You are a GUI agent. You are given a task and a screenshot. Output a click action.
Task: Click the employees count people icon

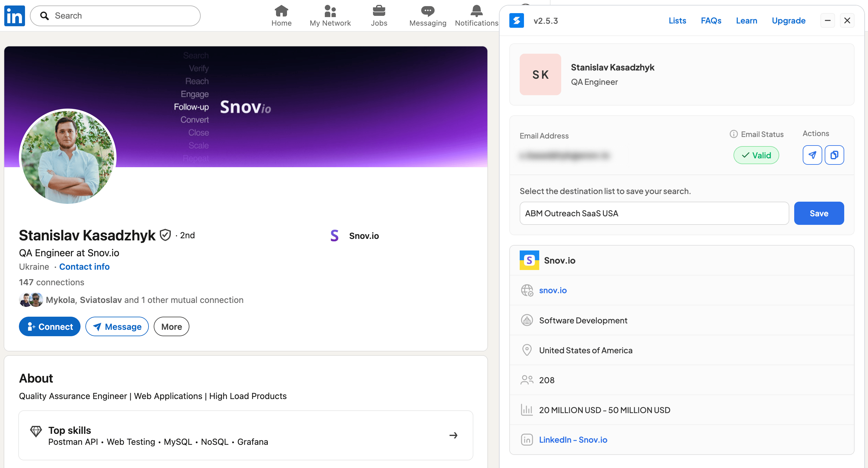click(x=527, y=380)
